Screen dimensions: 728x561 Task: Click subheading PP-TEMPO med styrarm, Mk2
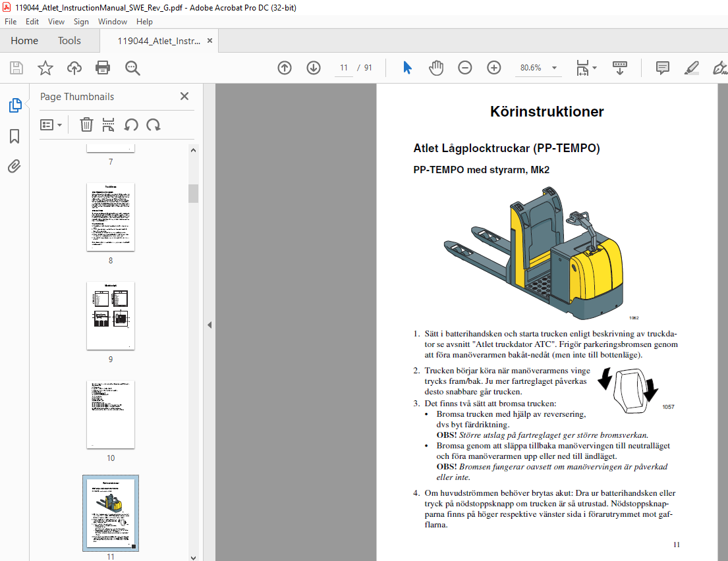[482, 170]
